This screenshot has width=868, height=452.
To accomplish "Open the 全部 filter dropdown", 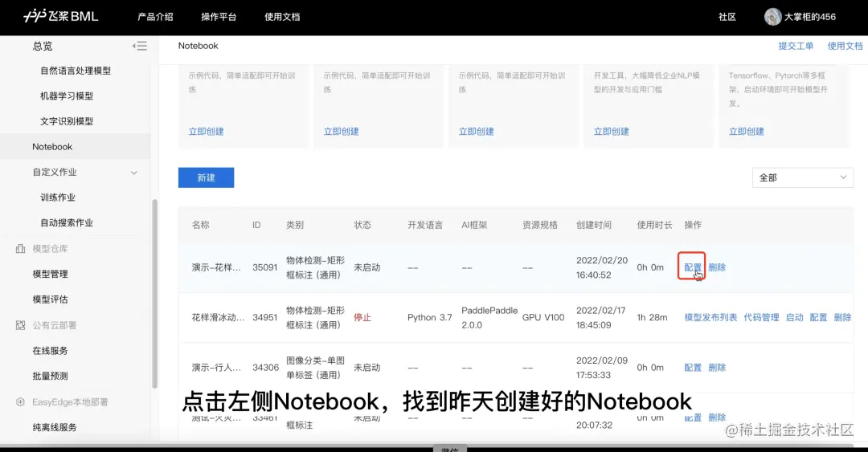I will pos(803,177).
